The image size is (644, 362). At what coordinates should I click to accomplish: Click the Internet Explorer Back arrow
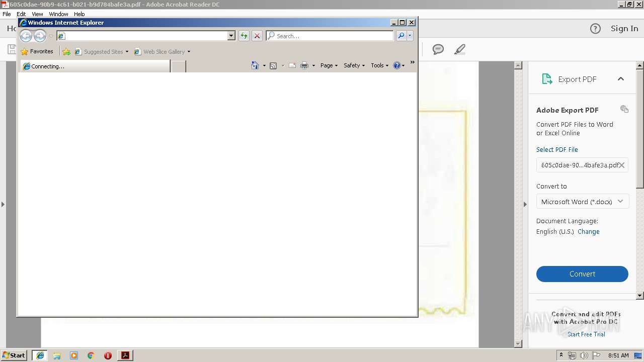tap(26, 36)
